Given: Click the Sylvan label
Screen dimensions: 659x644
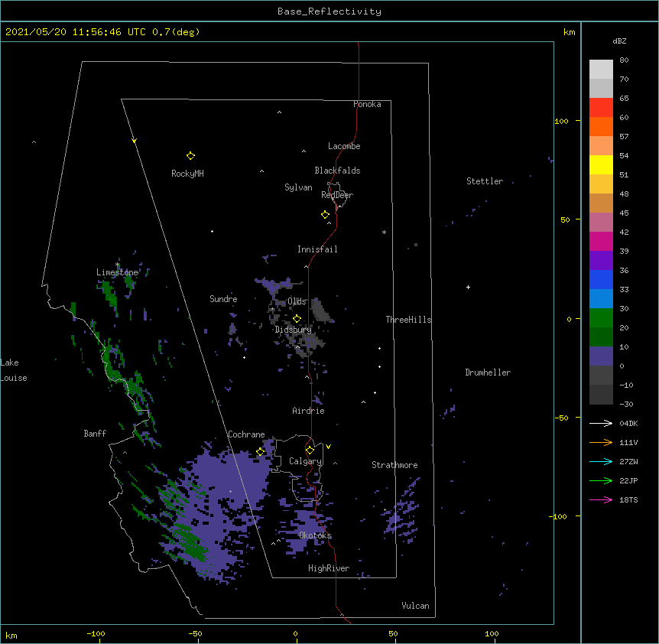Looking at the screenshot, I should (x=298, y=187).
